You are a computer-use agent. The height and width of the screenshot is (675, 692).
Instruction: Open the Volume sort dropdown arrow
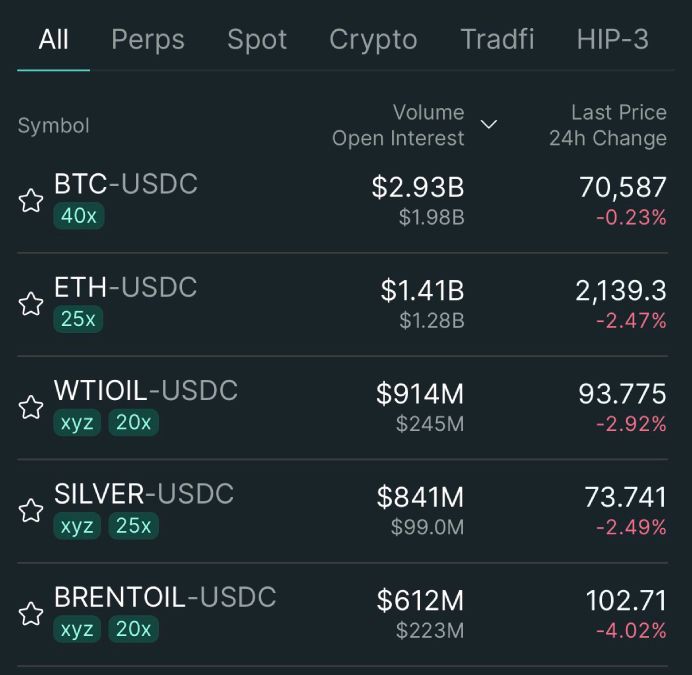click(x=489, y=125)
